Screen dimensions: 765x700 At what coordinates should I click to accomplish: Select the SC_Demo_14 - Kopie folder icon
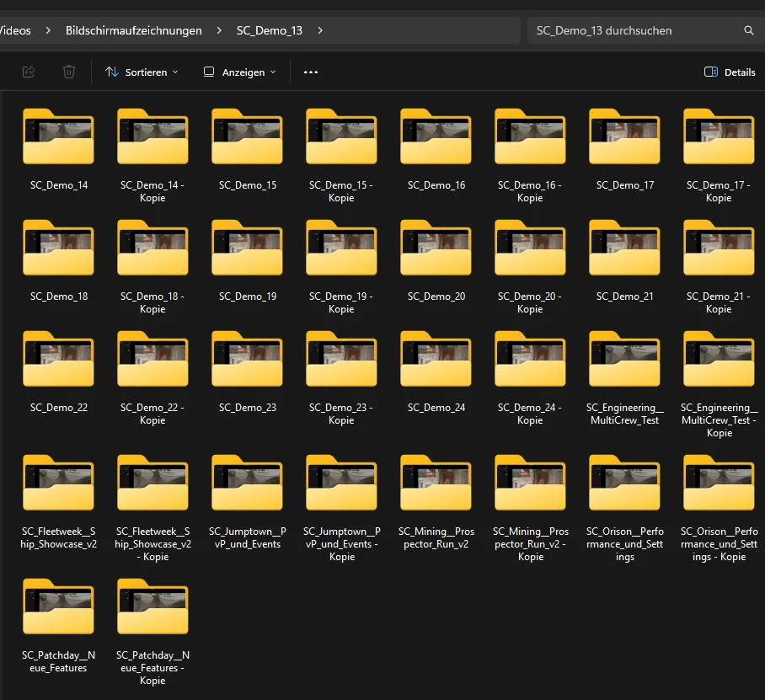152,136
